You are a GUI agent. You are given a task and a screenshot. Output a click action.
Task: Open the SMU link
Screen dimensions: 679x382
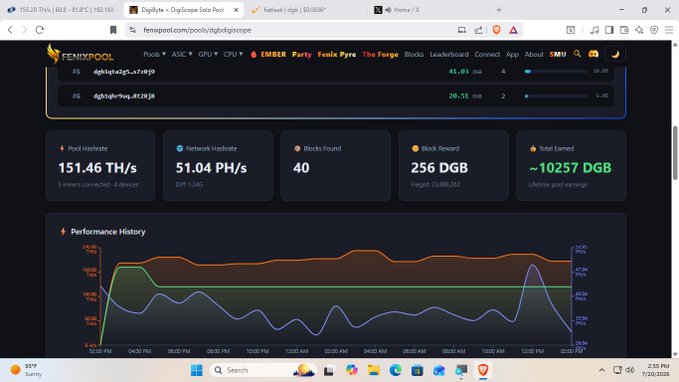tap(558, 54)
